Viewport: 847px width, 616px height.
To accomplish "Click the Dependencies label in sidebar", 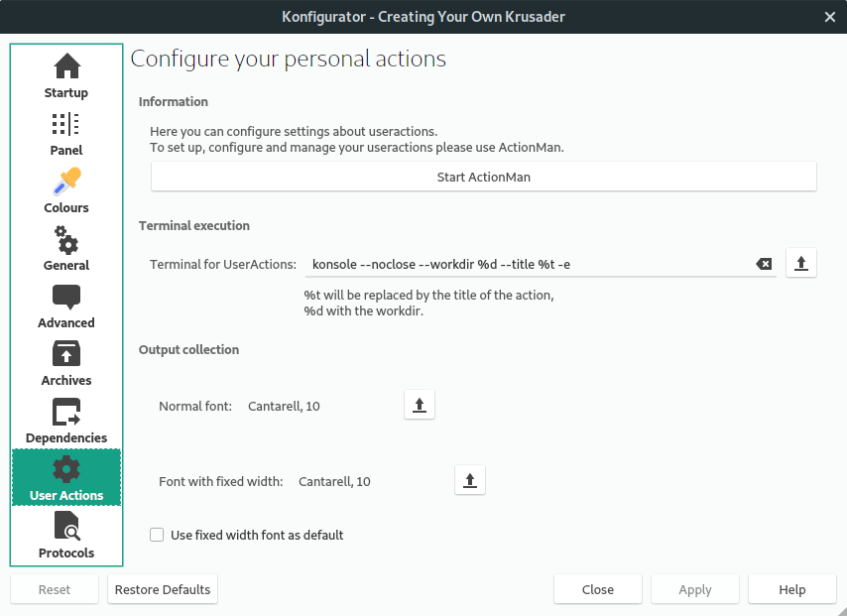I will [65, 438].
